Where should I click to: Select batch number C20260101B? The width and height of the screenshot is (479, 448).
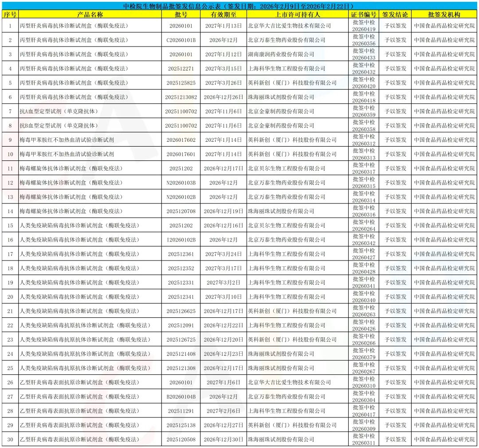point(181,40)
